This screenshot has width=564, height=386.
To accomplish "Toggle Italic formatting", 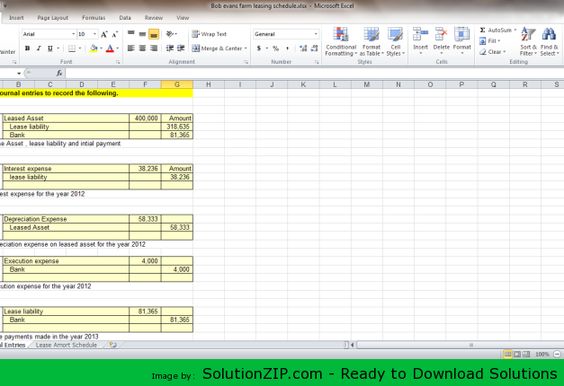I will (39, 48).
